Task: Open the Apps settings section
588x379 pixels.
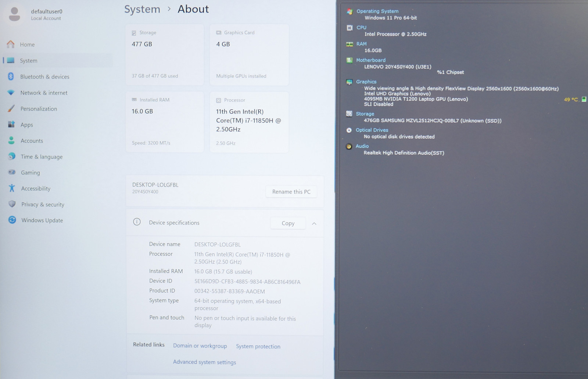Action: point(26,125)
